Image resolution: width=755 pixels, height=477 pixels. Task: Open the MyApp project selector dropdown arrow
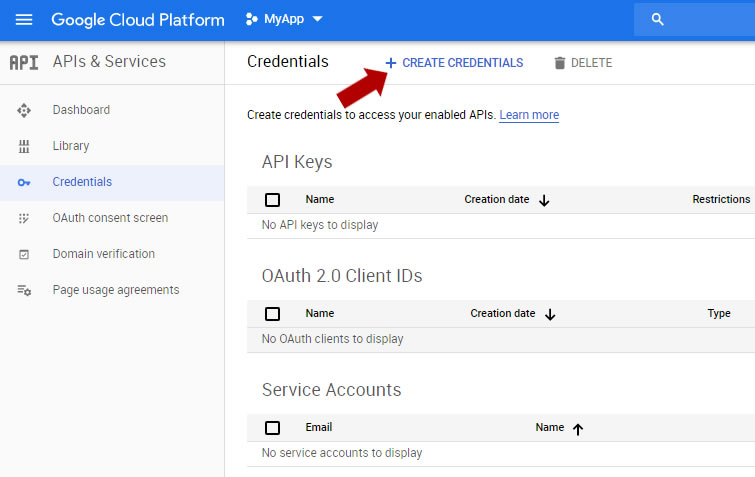317,19
